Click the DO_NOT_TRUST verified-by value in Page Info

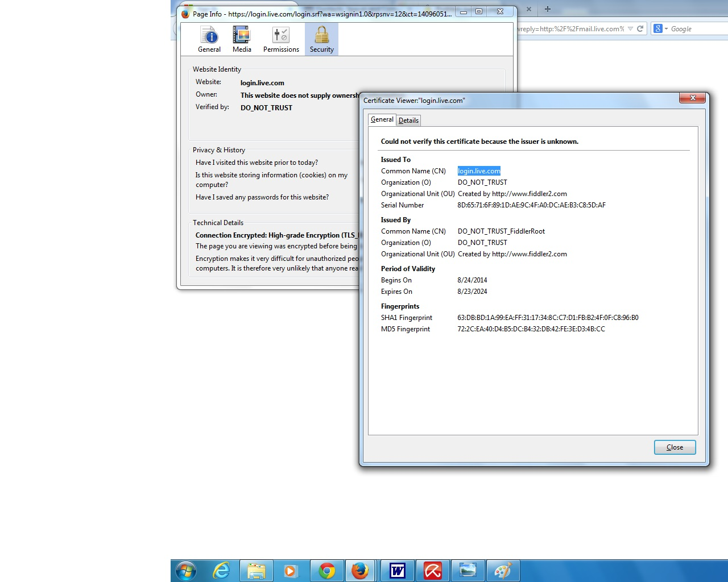266,107
